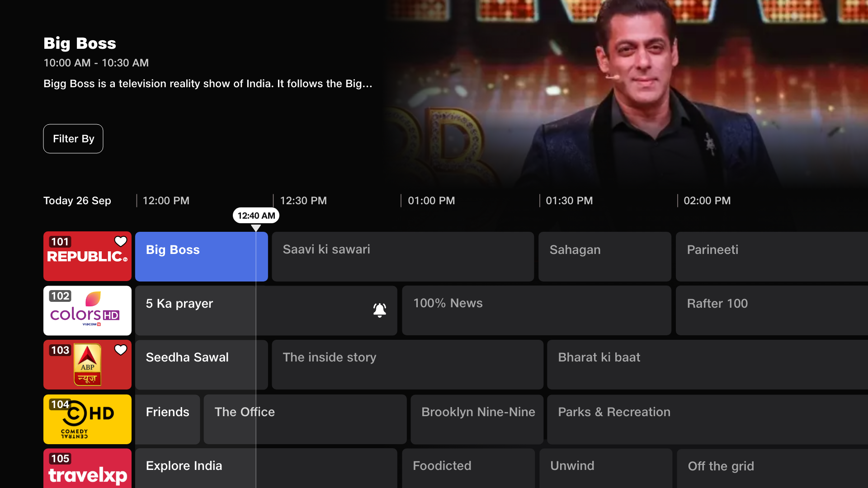Open the Filter By options
The image size is (868, 488).
click(x=73, y=139)
